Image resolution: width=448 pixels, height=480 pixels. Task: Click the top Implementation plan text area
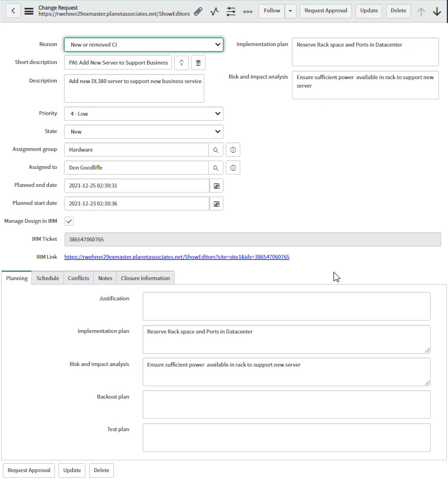(365, 52)
